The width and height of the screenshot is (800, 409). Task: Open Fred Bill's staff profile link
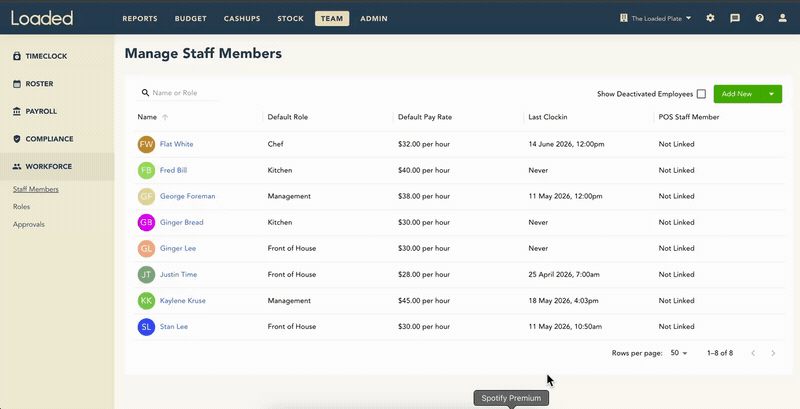(173, 170)
